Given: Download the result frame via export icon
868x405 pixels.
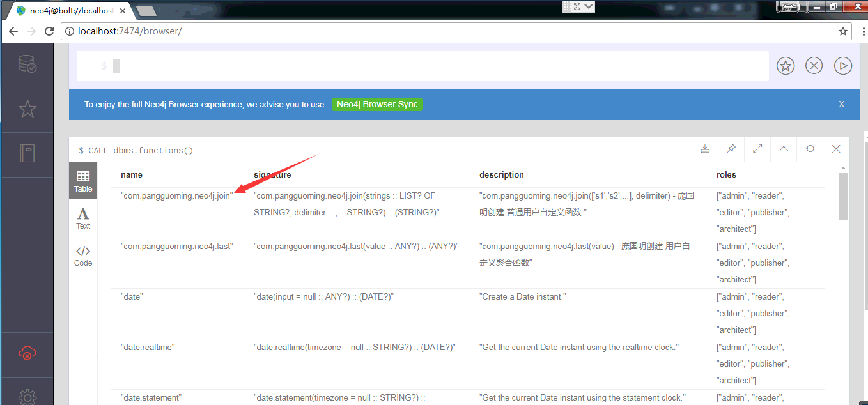Looking at the screenshot, I should [705, 149].
